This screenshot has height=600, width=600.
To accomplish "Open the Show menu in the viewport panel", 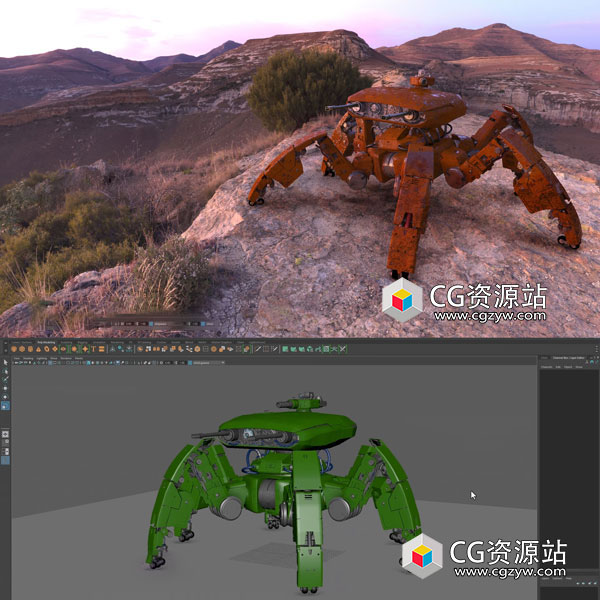I will pos(54,358).
